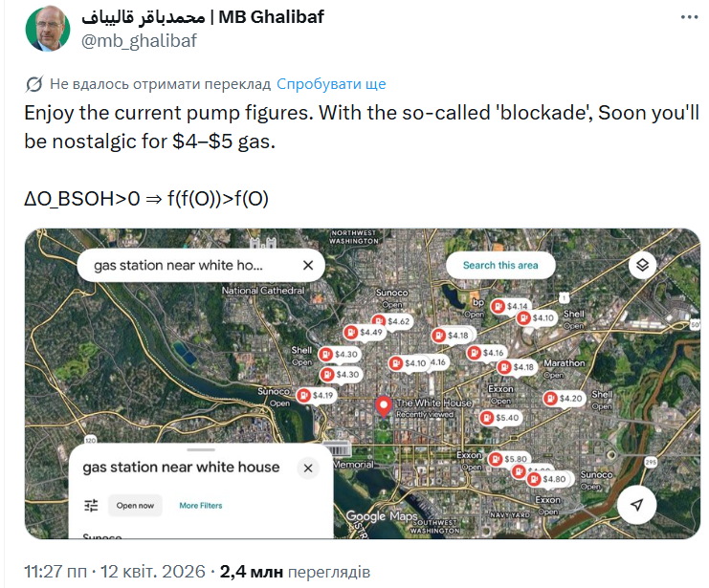Open the filter sliders icon
The image size is (709, 588).
[x=91, y=505]
